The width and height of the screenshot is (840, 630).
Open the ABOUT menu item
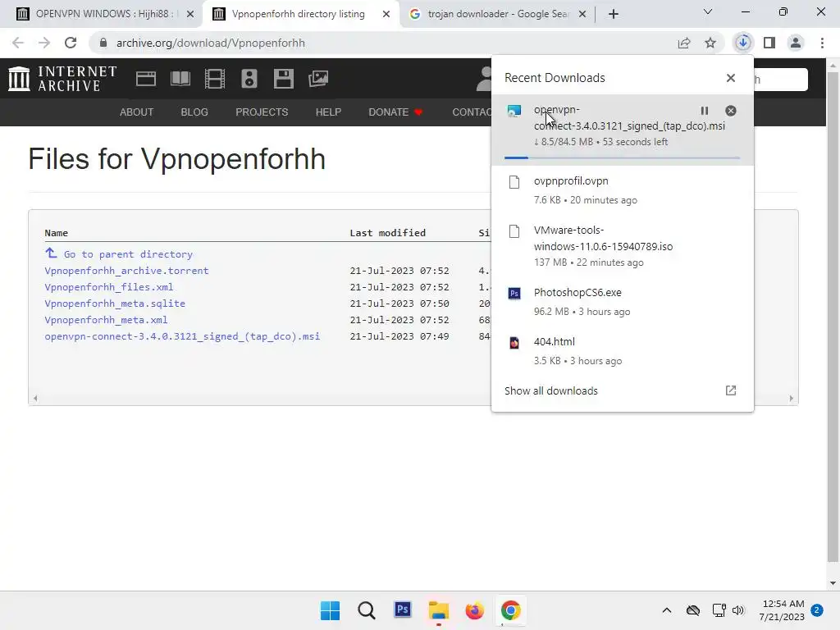(137, 112)
